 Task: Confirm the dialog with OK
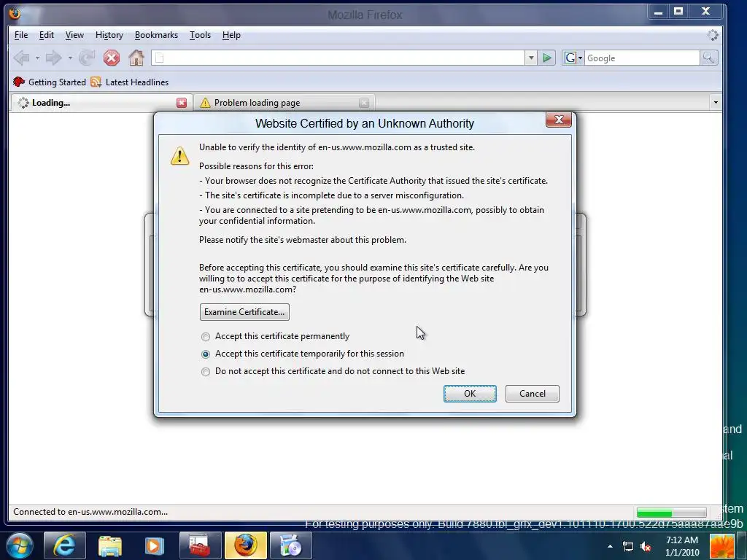pos(470,394)
